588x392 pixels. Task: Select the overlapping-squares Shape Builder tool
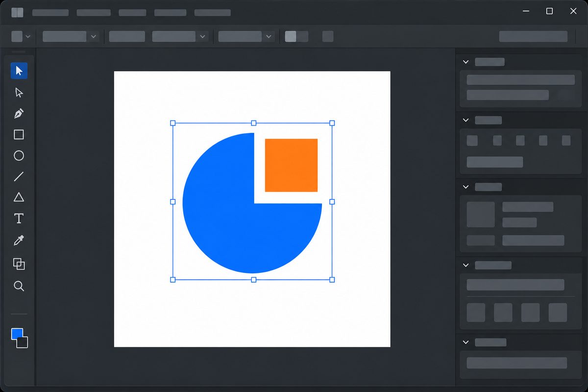[x=19, y=264]
